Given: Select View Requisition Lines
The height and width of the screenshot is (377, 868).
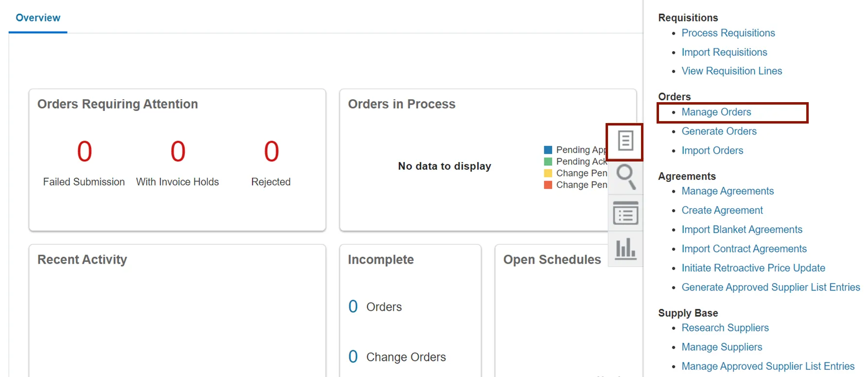Looking at the screenshot, I should pyautogui.click(x=731, y=71).
